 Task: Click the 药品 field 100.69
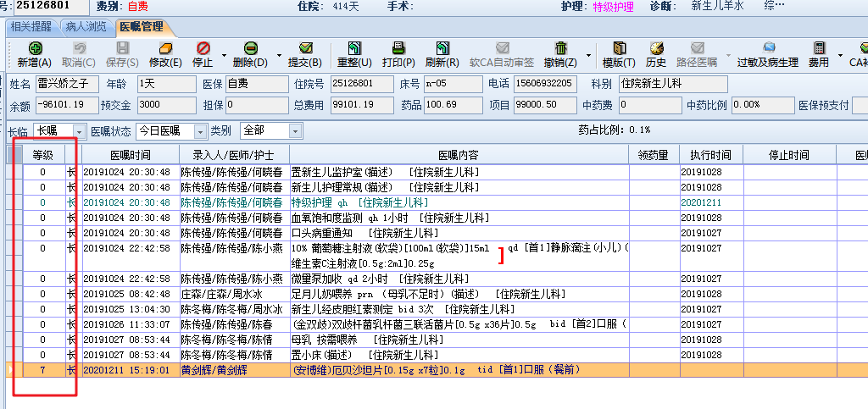click(453, 104)
